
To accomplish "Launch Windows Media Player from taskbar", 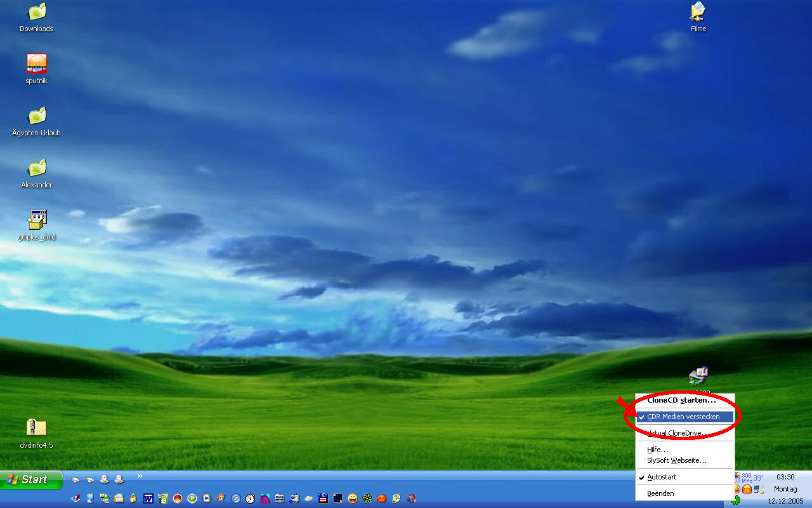I will (x=207, y=498).
